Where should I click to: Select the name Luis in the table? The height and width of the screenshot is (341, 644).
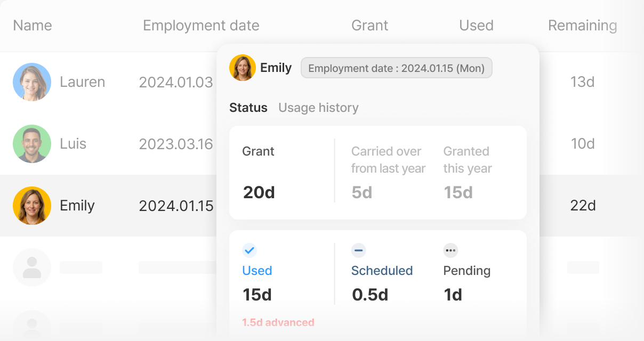pyautogui.click(x=73, y=144)
